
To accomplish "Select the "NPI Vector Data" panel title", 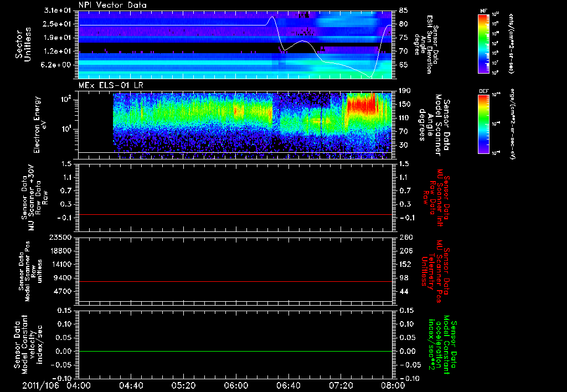I will tap(112, 5).
